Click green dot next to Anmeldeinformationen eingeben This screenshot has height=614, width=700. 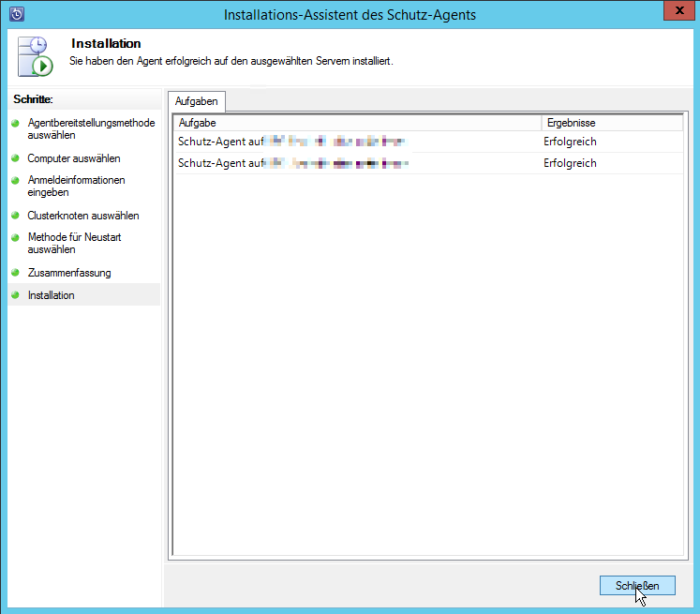[15, 180]
